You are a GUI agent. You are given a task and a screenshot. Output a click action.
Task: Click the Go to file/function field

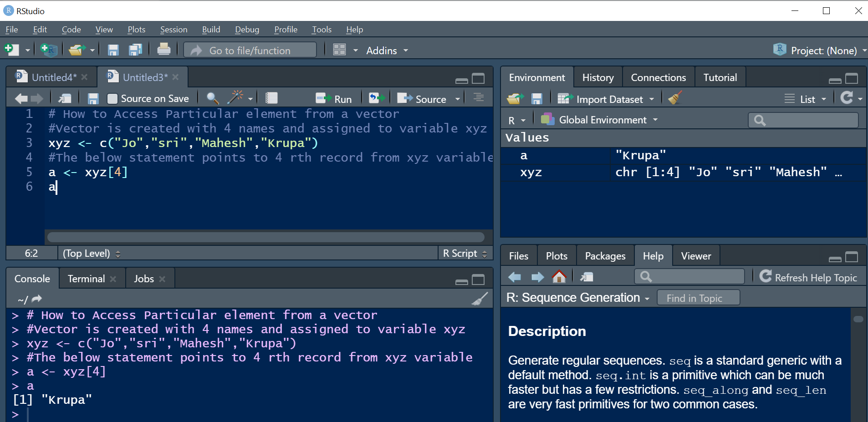coord(250,51)
